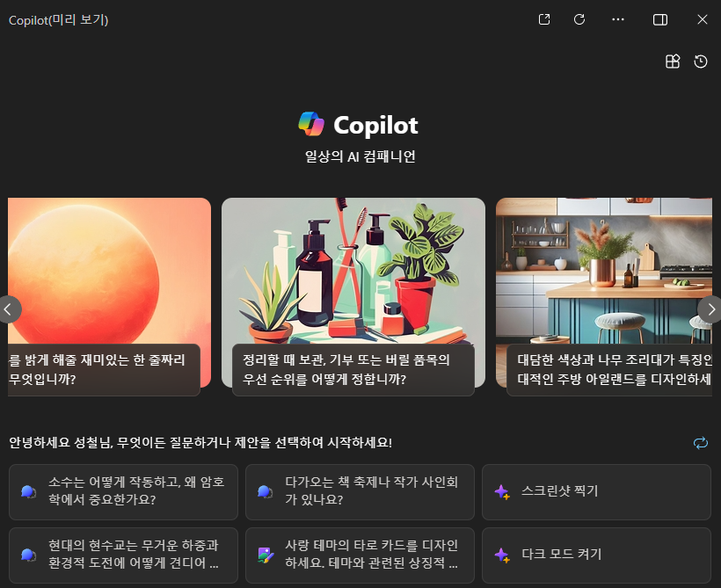The height and width of the screenshot is (588, 721).
Task: Open the chat history clock icon
Action: [701, 62]
